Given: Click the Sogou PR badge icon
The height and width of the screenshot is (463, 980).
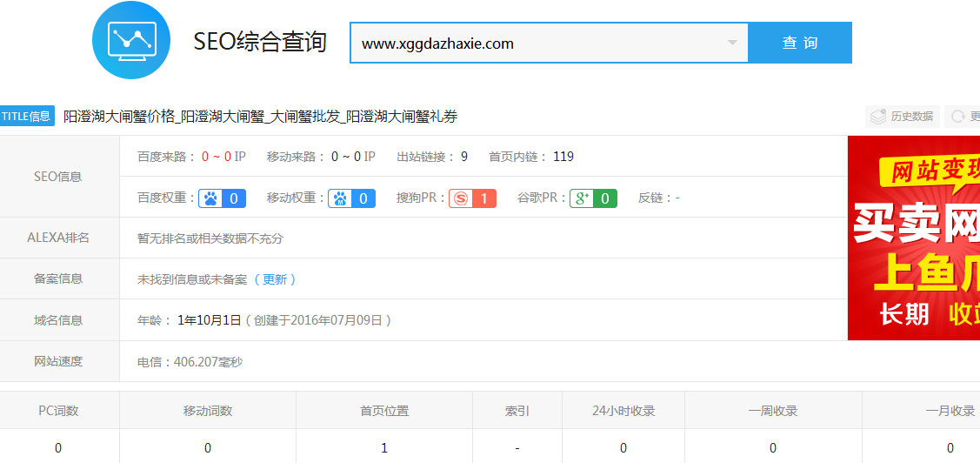Looking at the screenshot, I should pos(472,198).
